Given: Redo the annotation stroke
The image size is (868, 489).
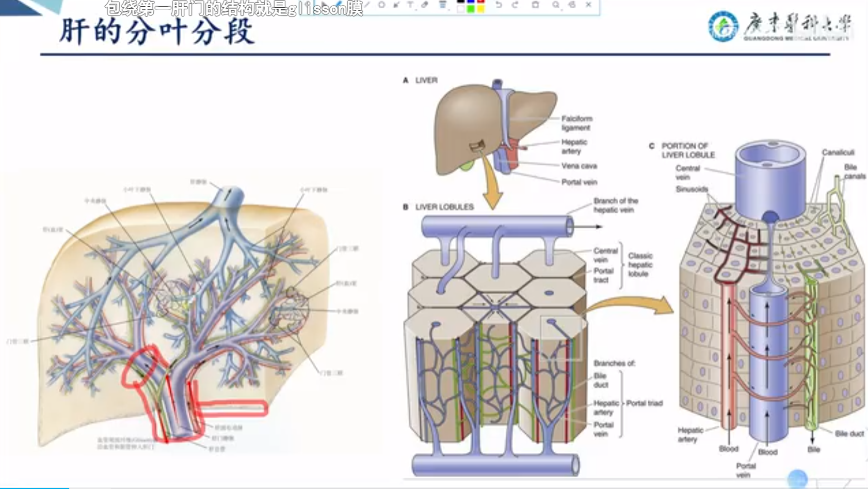Looking at the screenshot, I should [515, 5].
